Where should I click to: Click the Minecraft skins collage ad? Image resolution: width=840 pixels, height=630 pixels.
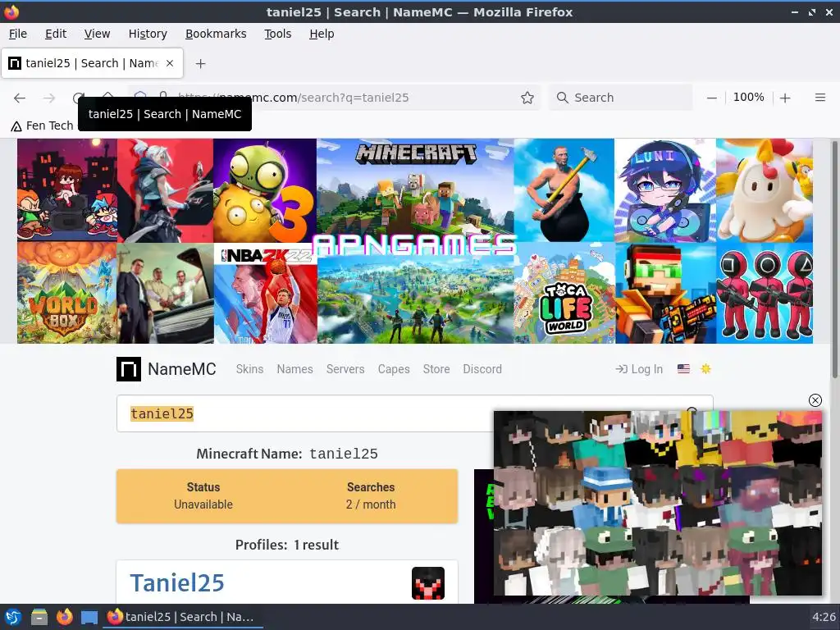tap(657, 503)
